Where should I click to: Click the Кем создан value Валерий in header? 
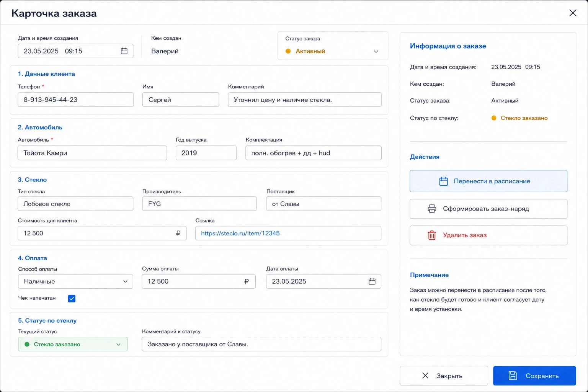[x=165, y=51]
